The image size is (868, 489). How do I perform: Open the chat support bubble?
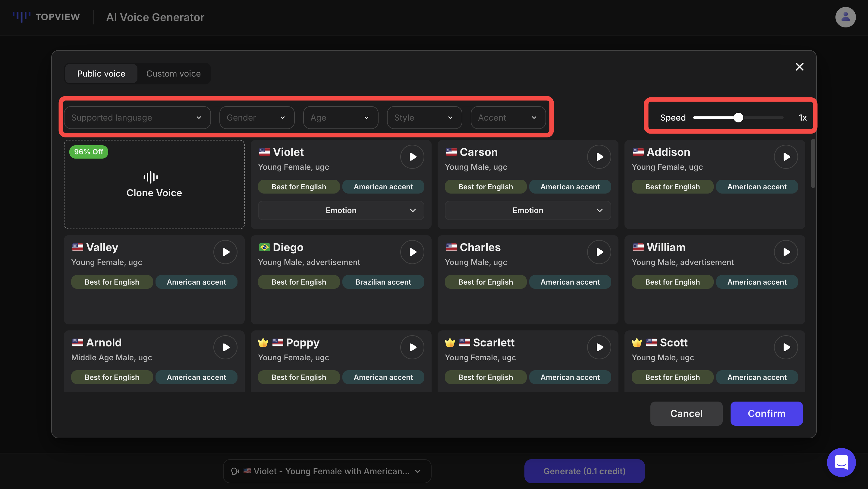point(841,462)
